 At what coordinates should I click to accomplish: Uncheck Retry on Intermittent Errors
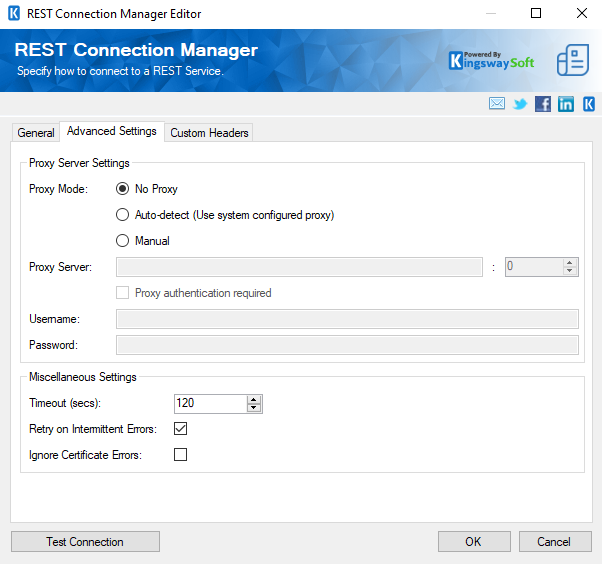180,428
